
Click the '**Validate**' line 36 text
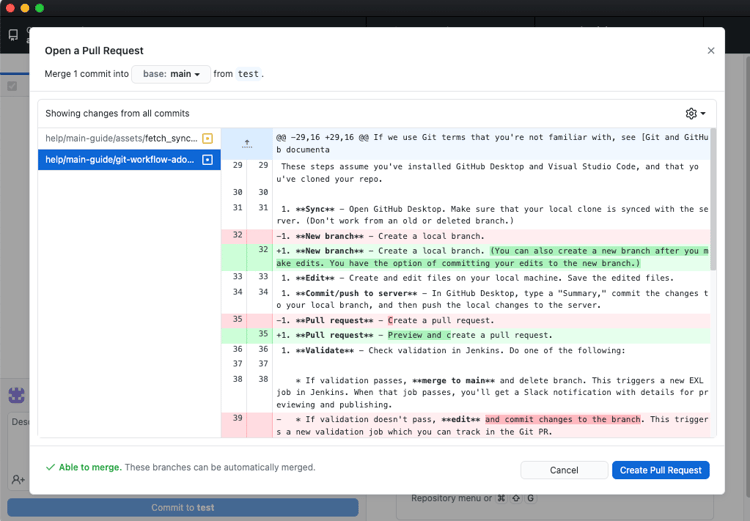point(324,351)
